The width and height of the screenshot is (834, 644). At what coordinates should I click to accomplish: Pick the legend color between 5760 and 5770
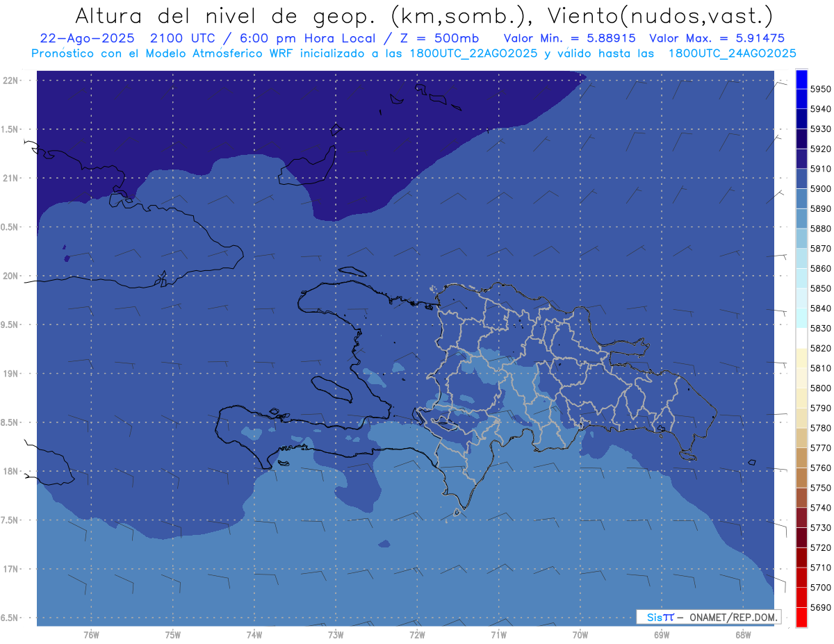[801, 459]
